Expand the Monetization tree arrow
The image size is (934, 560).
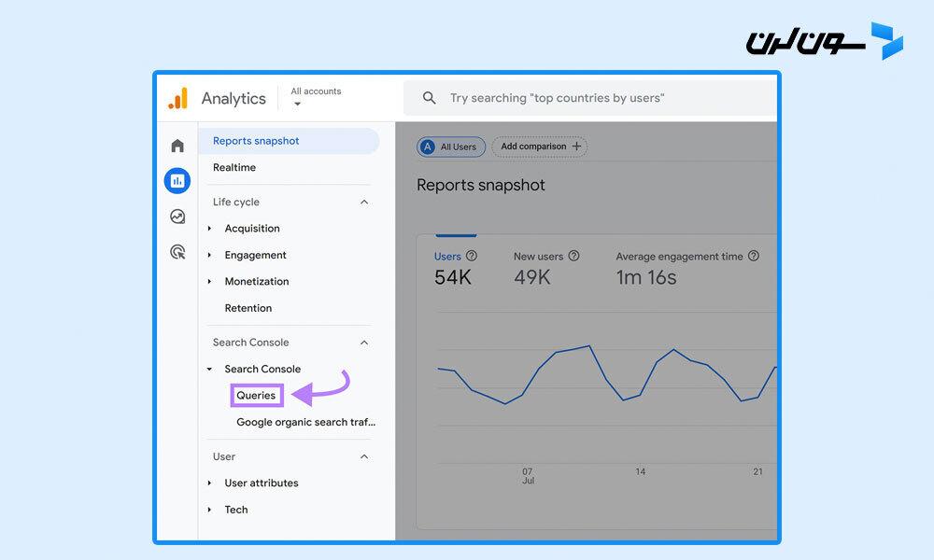click(209, 282)
